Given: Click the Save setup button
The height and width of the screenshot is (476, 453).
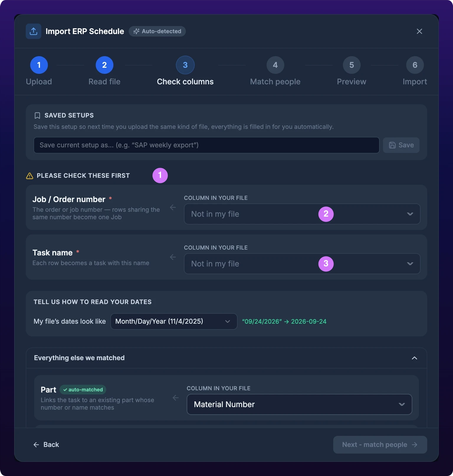Looking at the screenshot, I should coord(401,145).
